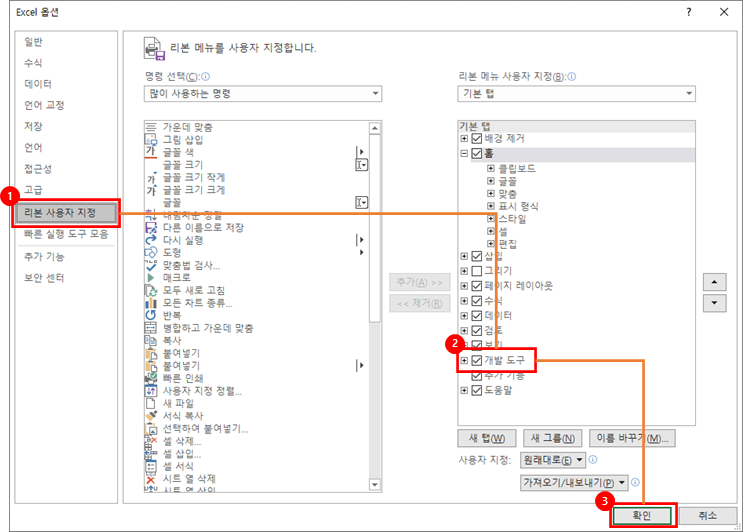Check the 그리기 tab checkbox

coord(477,271)
